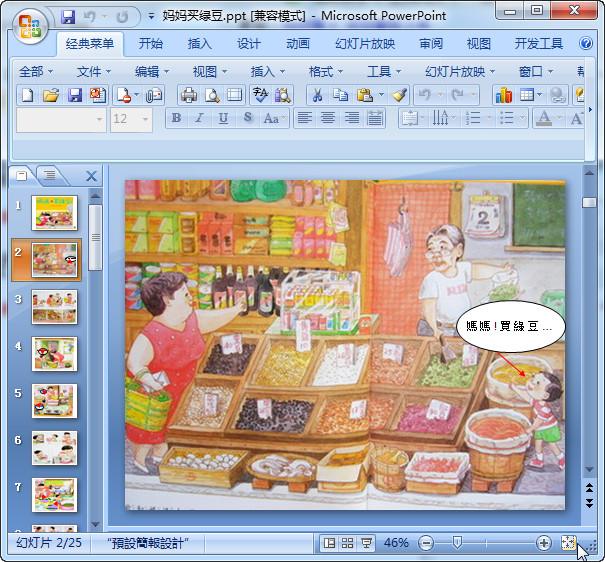
Task: Click the Fit slide to window icon
Action: click(x=568, y=543)
